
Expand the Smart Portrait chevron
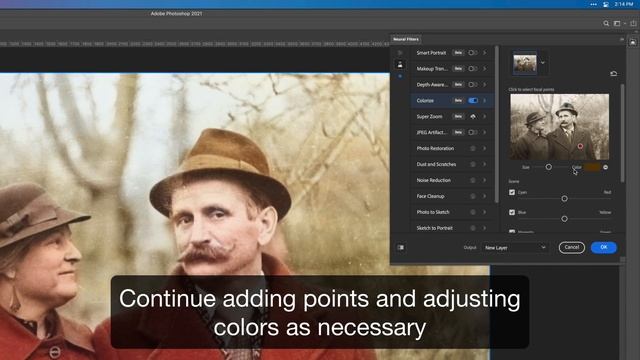tap(485, 53)
